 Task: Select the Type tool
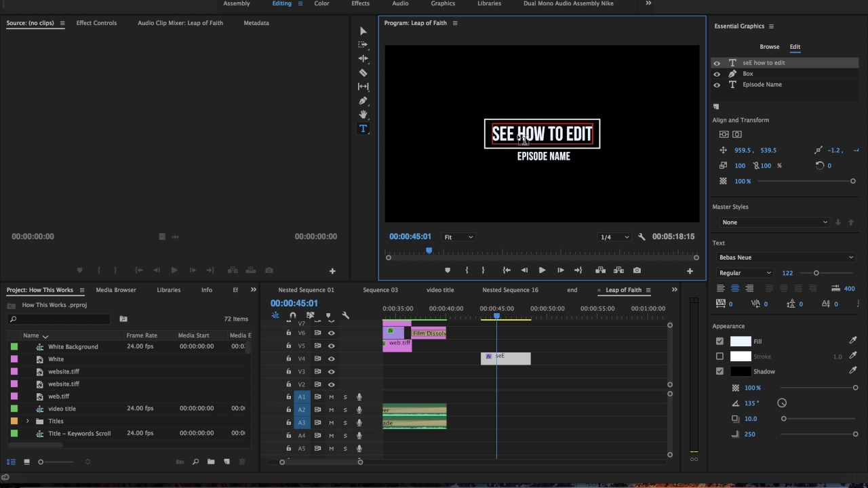click(363, 129)
